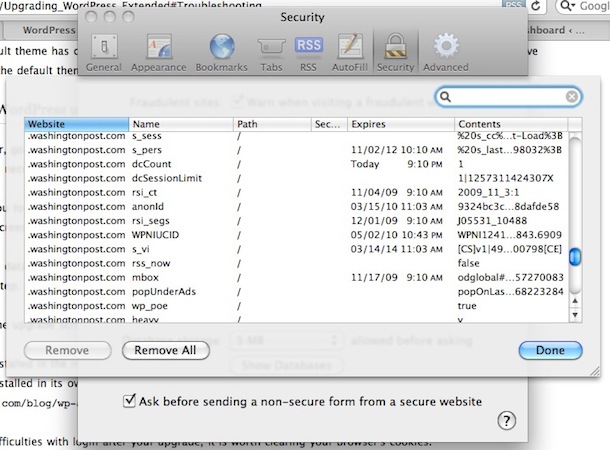Image resolution: width=610 pixels, height=450 pixels.
Task: Click the 2009_11_3:1 contents cell
Action: 488,193
